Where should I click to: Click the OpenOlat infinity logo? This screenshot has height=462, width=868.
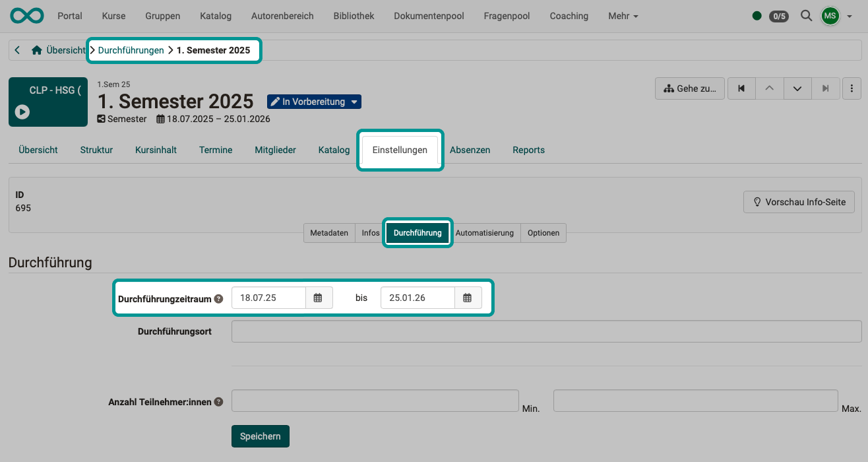26,15
